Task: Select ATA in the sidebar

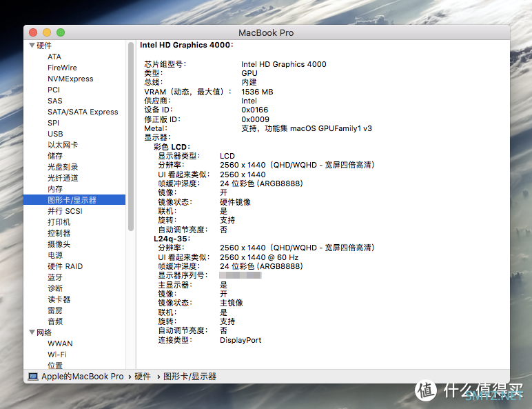Action: click(x=54, y=57)
